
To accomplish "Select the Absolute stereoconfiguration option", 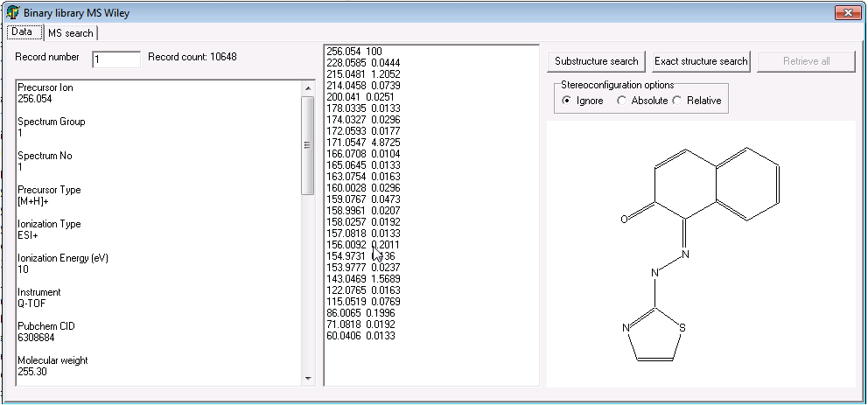I will (622, 101).
